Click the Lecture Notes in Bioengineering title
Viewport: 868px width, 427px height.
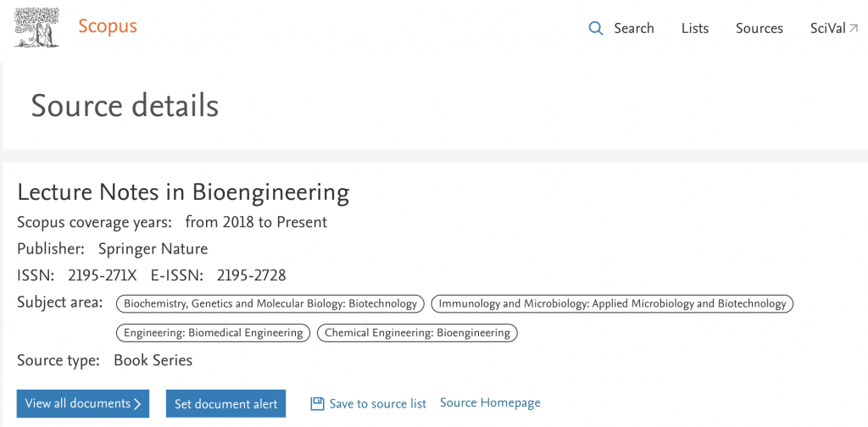(x=183, y=192)
